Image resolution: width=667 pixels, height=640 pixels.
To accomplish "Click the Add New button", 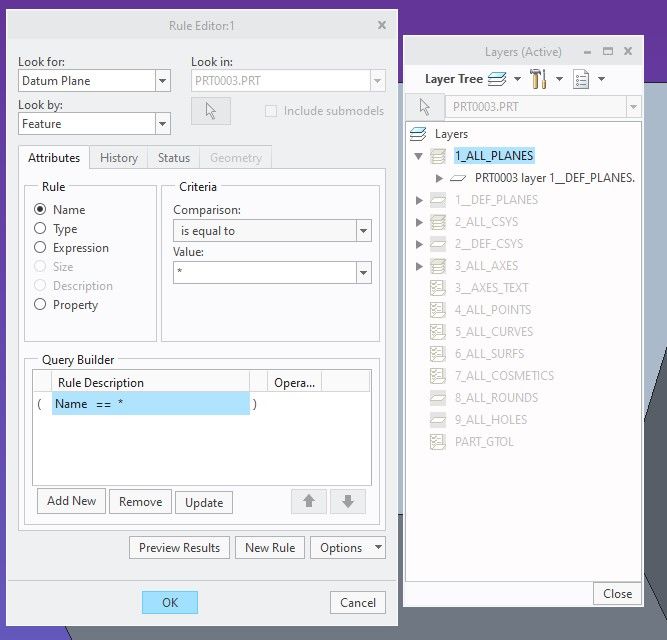I will tap(71, 501).
